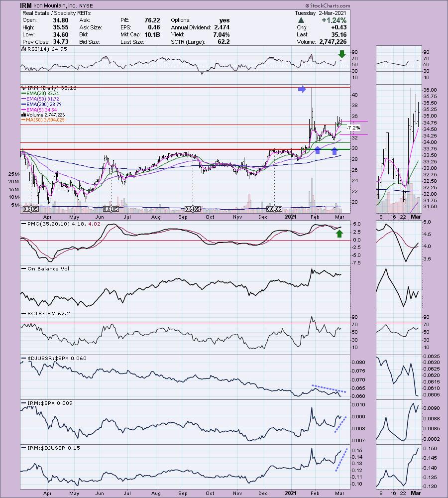Screen dimensions: 448x498
Task: Click the Last price value 35.16
Action: coord(338,35)
